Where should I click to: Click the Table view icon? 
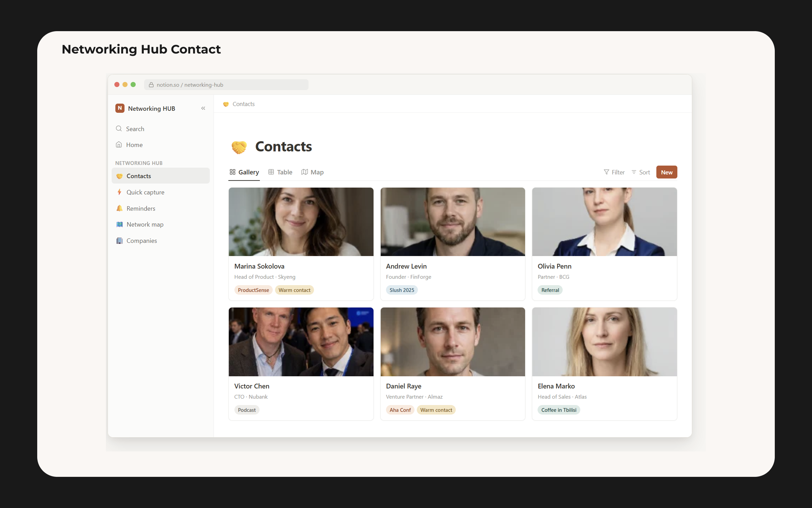pos(271,172)
